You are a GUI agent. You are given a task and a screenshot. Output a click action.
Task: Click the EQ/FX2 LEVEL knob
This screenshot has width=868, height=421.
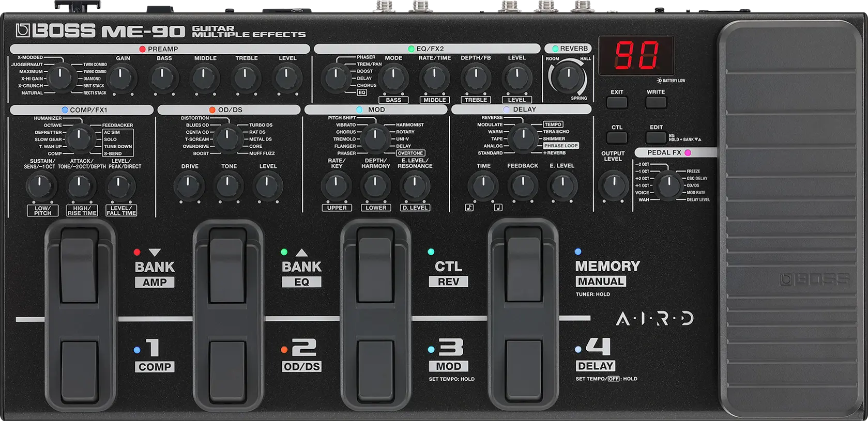[x=516, y=78]
